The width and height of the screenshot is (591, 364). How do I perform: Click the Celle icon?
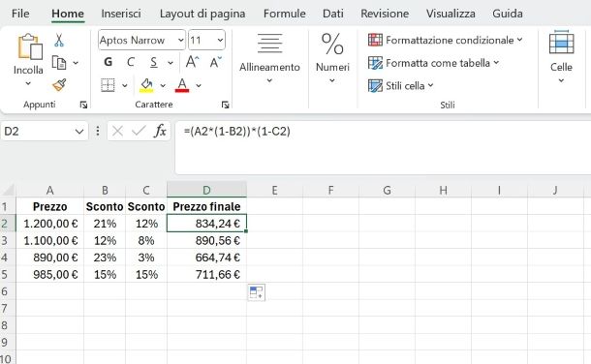tap(561, 43)
